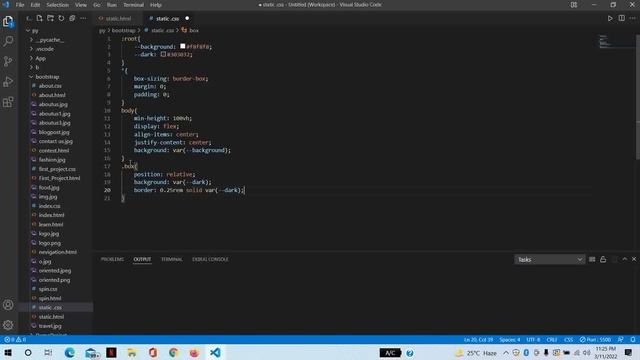
Task: Show hidden system tray icons
Action: [x=506, y=353]
